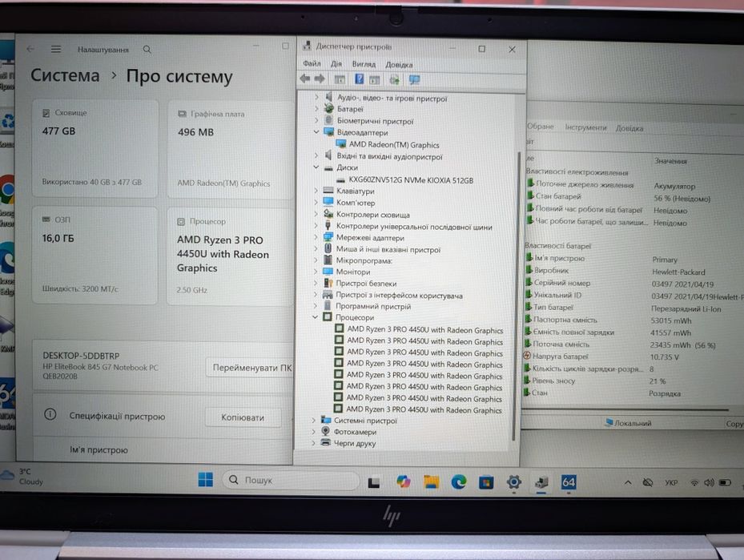Select KXG60ZNV512G NVMe KIOXIA 512GB disk entry
The width and height of the screenshot is (744, 560).
(x=411, y=180)
